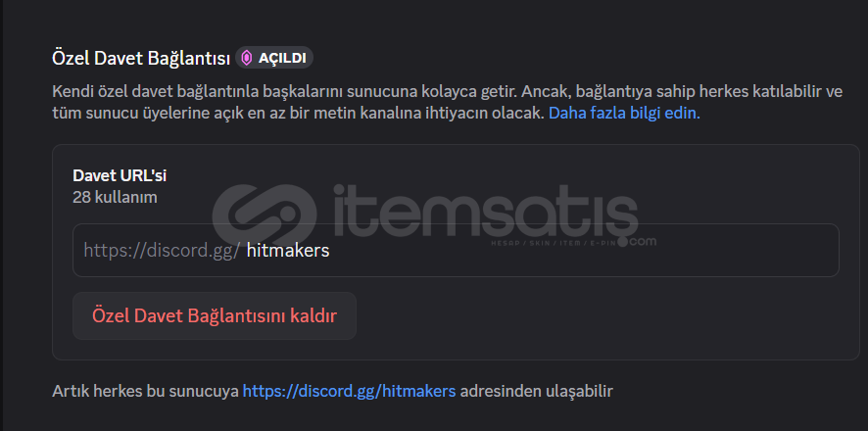Open the 'Daha fazla bilgi edin.' link
This screenshot has width=868, height=431.
[624, 114]
